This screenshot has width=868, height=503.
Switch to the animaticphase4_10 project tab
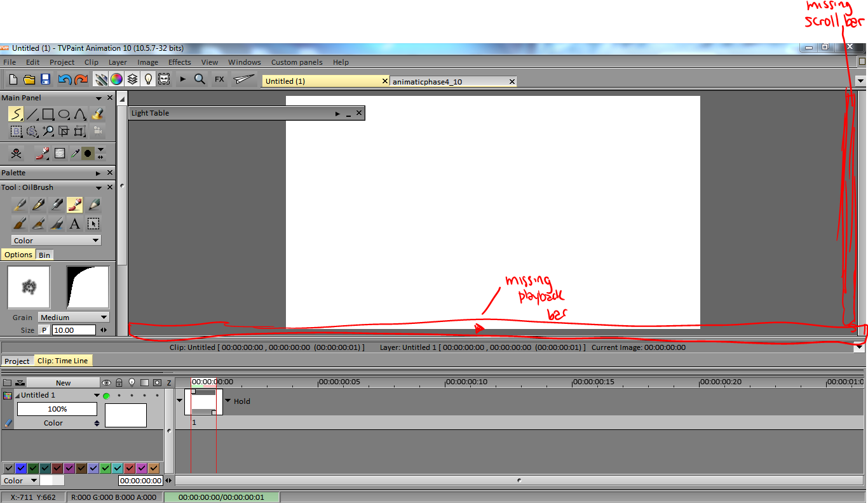tap(453, 81)
